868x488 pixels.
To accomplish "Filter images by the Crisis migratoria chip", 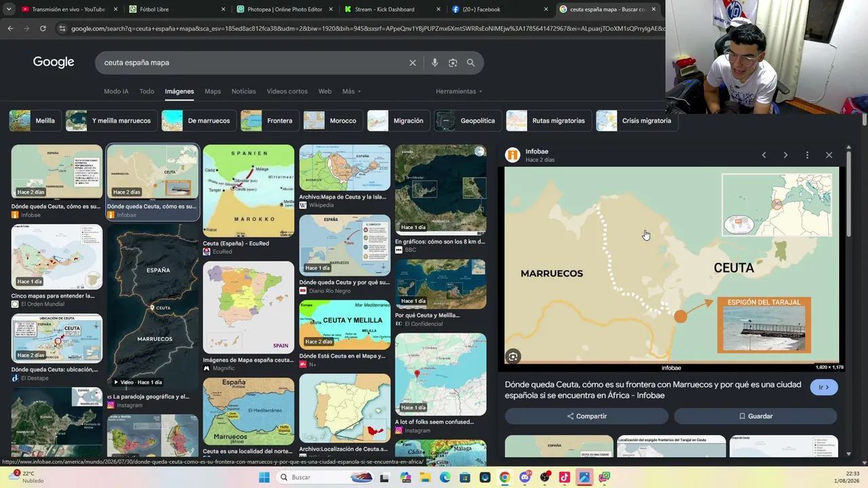I will [x=637, y=121].
